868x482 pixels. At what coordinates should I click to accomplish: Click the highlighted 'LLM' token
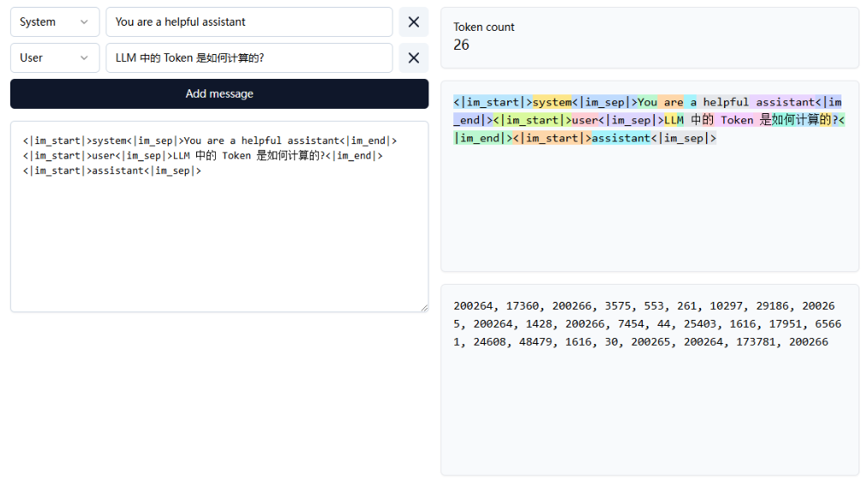tap(673, 120)
